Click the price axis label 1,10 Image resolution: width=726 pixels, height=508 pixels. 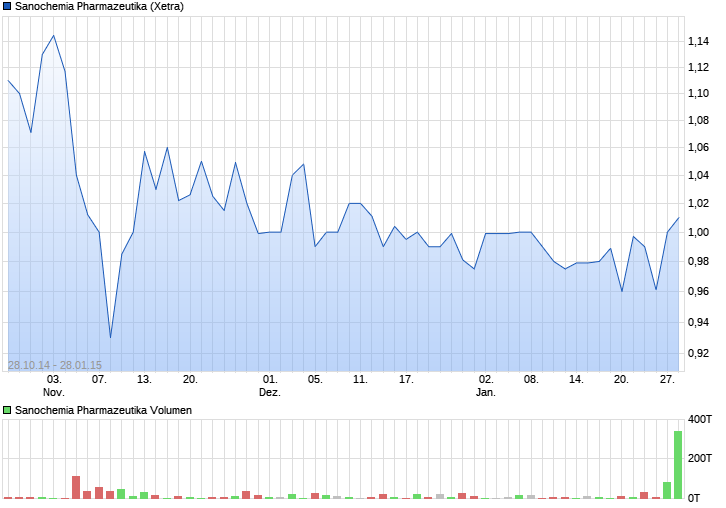pos(698,93)
